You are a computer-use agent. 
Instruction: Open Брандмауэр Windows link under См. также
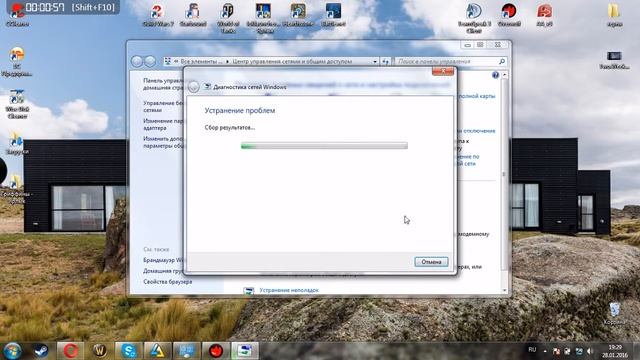[164, 260]
